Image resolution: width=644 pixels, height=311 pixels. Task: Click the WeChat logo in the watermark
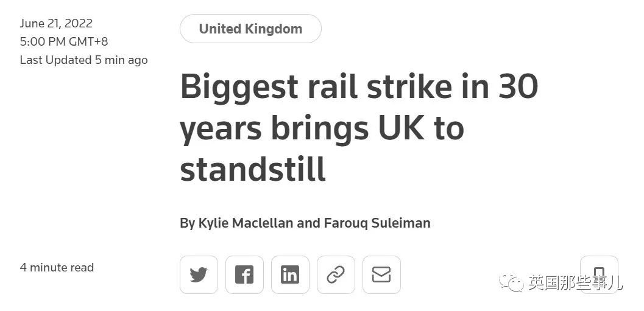pyautogui.click(x=511, y=282)
